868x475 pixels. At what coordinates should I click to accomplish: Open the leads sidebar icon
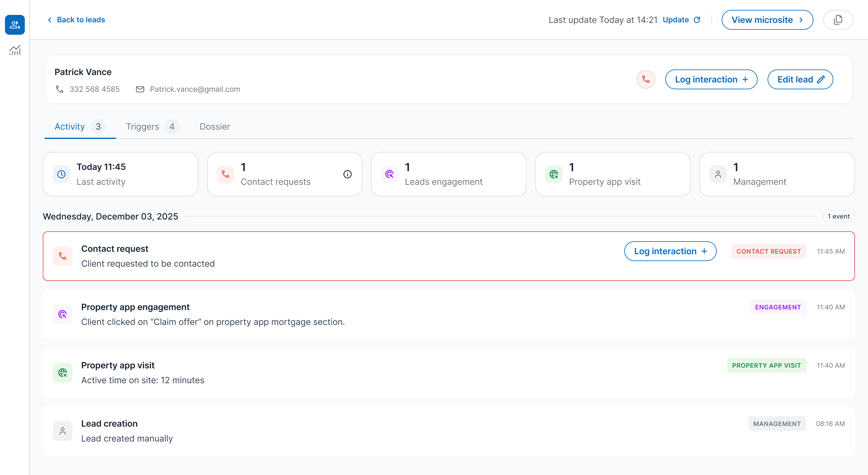click(15, 24)
